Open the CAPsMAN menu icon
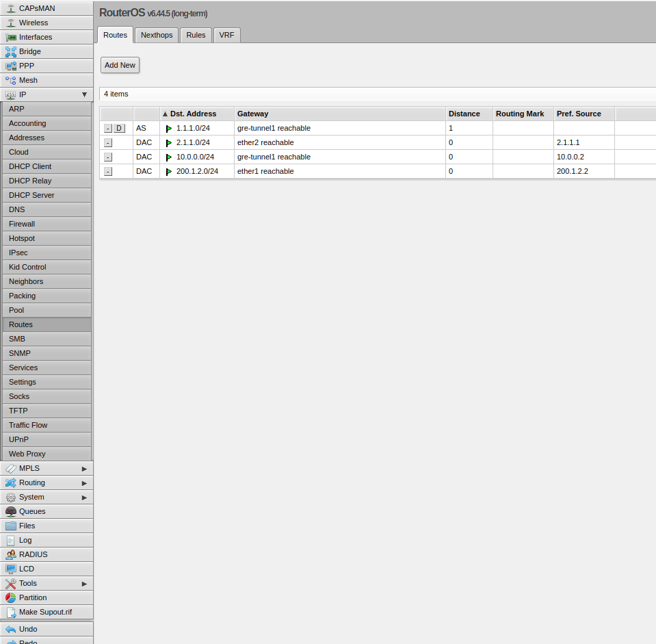 pyautogui.click(x=11, y=8)
